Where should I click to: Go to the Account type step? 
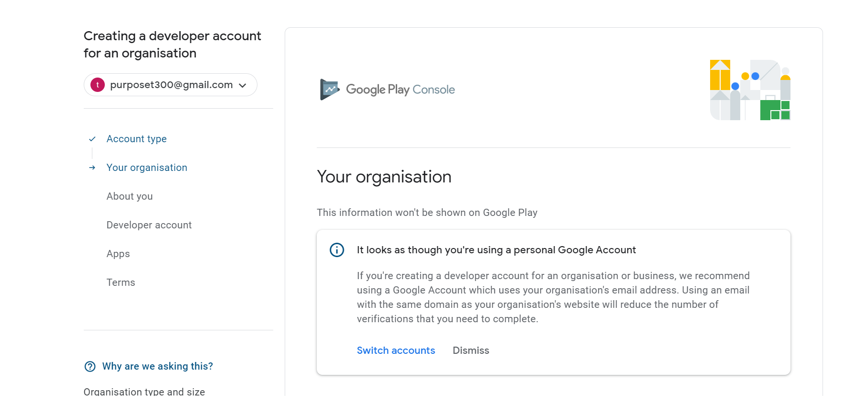click(136, 139)
